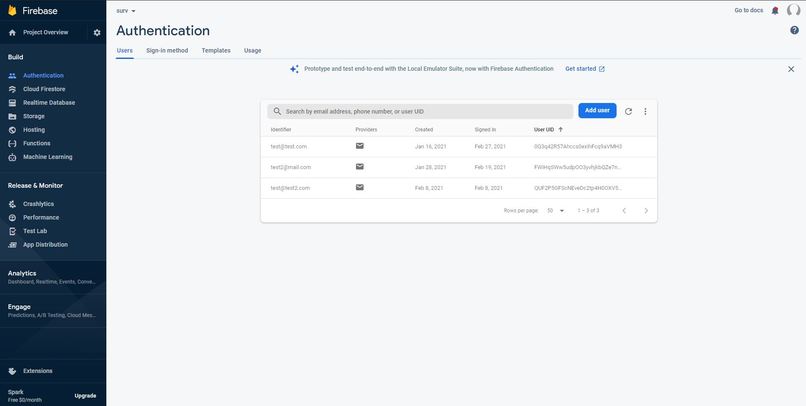Open Hosting from sidebar
The image size is (806, 406).
(34, 130)
